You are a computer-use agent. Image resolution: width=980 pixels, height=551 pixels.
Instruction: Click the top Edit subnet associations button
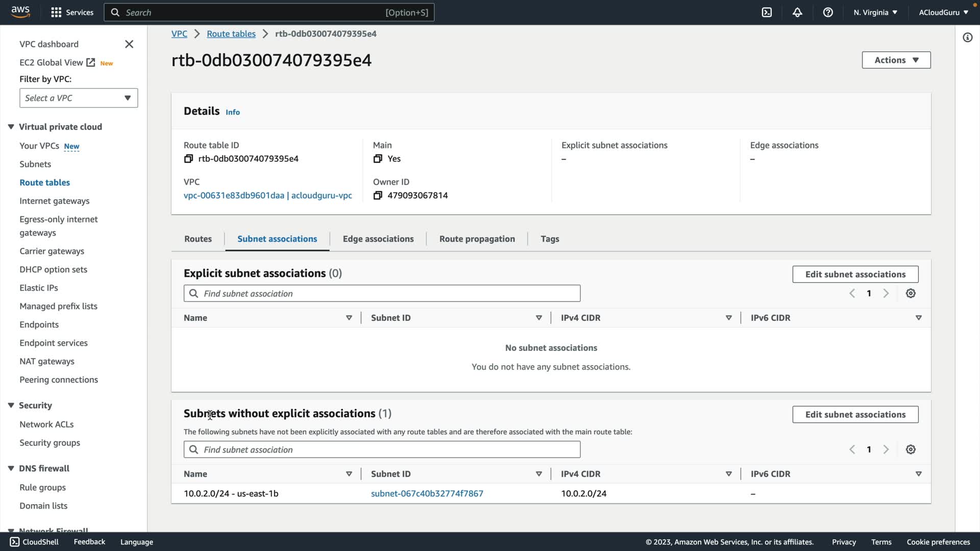(x=855, y=274)
